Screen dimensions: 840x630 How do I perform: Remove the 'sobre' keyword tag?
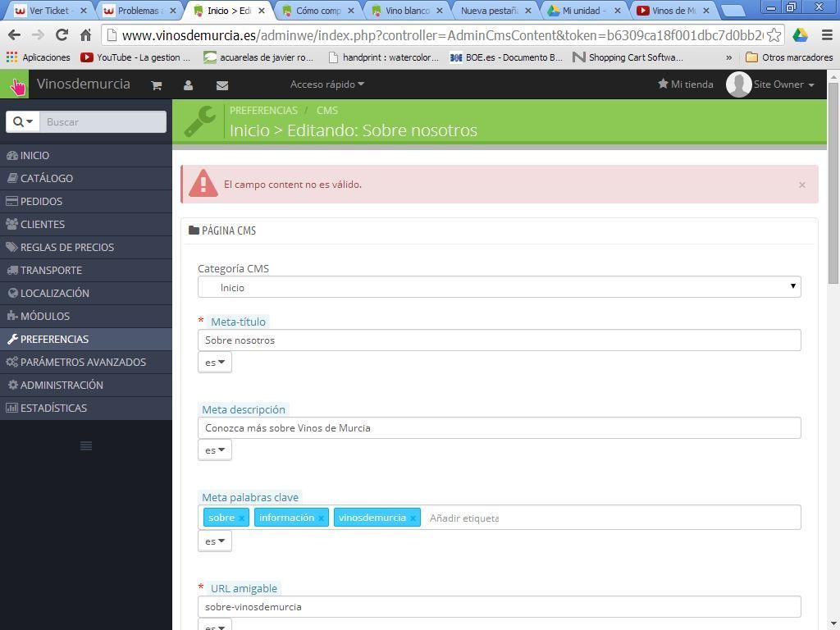(242, 518)
